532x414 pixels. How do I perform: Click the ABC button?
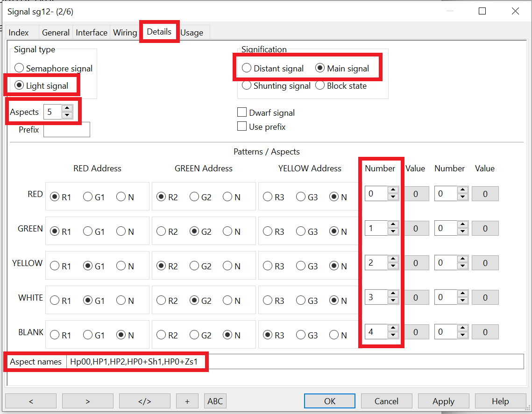coord(215,401)
